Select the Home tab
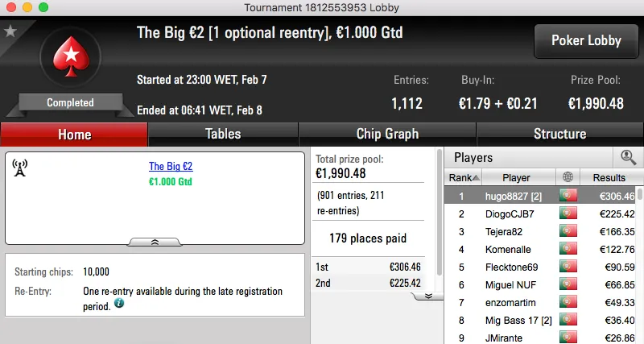This screenshot has height=344, width=644. coord(74,135)
